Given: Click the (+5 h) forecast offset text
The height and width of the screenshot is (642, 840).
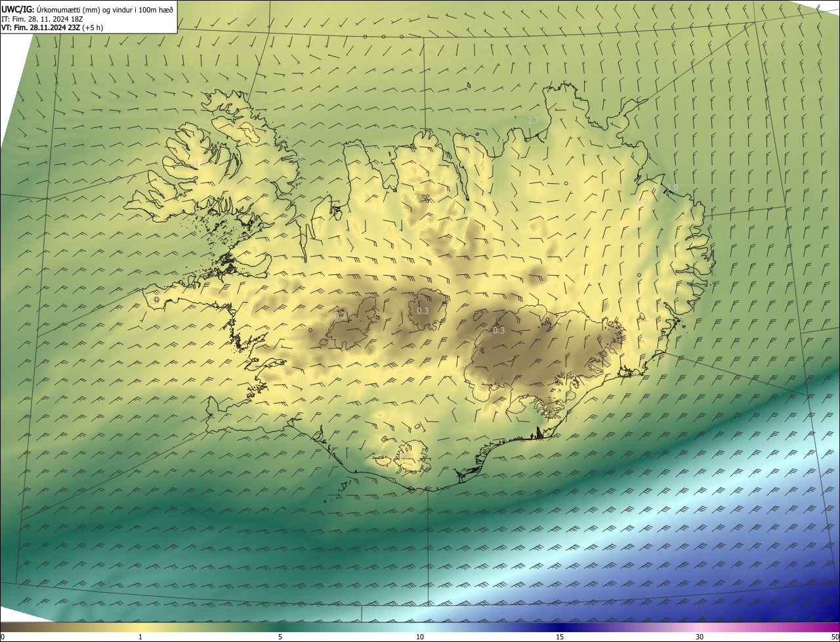Looking at the screenshot, I should coord(93,28).
